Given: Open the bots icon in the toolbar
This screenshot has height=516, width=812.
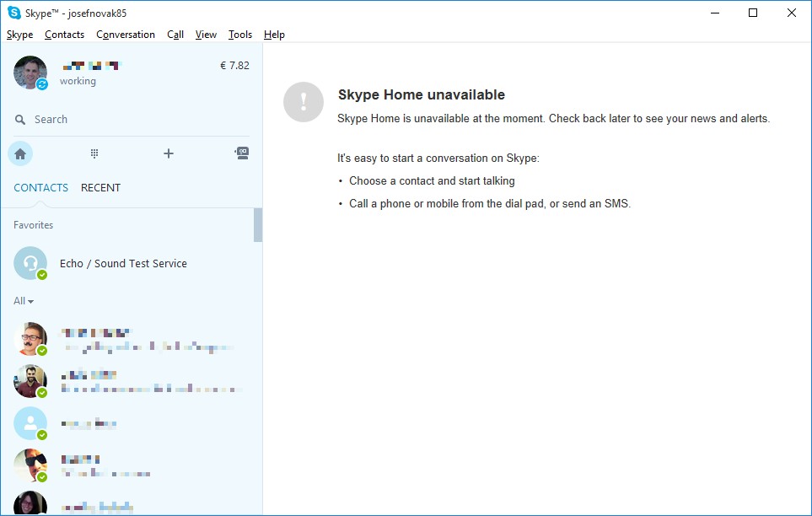Looking at the screenshot, I should click(242, 153).
